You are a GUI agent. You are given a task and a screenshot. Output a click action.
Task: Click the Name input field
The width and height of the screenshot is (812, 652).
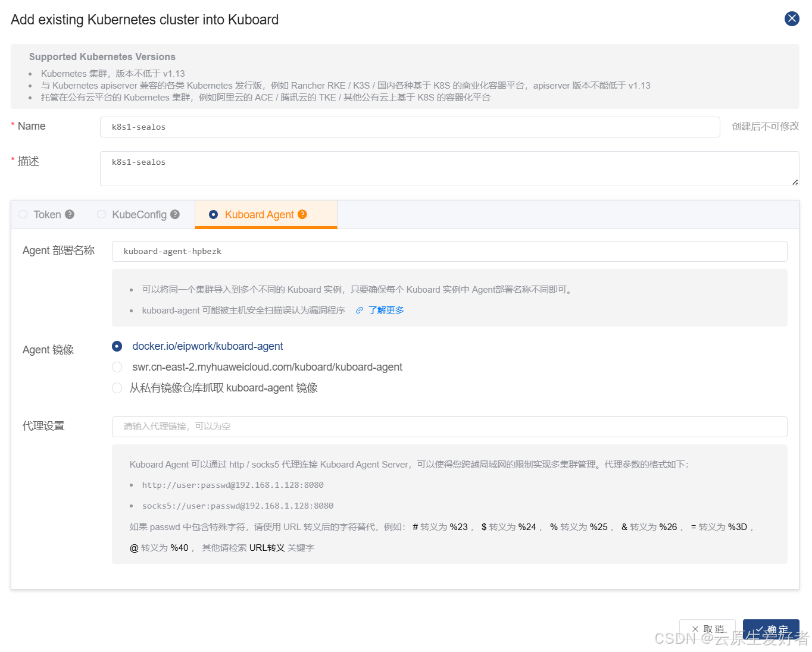pyautogui.click(x=410, y=127)
